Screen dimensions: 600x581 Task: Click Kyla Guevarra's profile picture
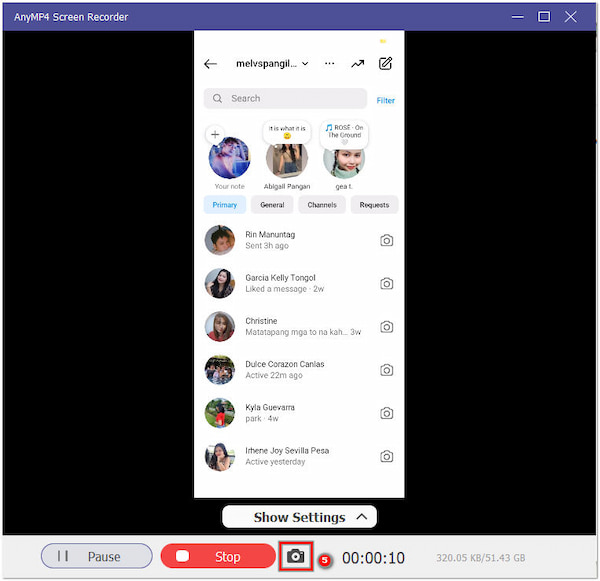220,413
